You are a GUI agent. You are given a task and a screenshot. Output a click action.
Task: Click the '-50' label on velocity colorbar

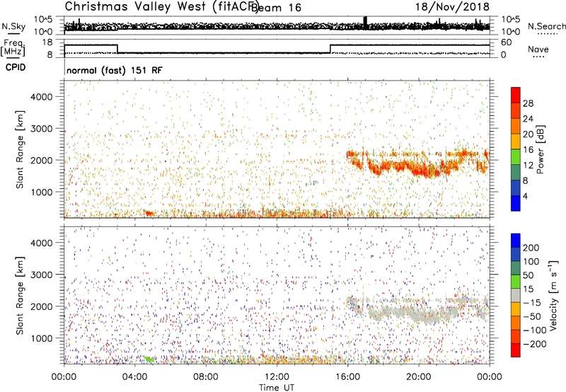532,316
